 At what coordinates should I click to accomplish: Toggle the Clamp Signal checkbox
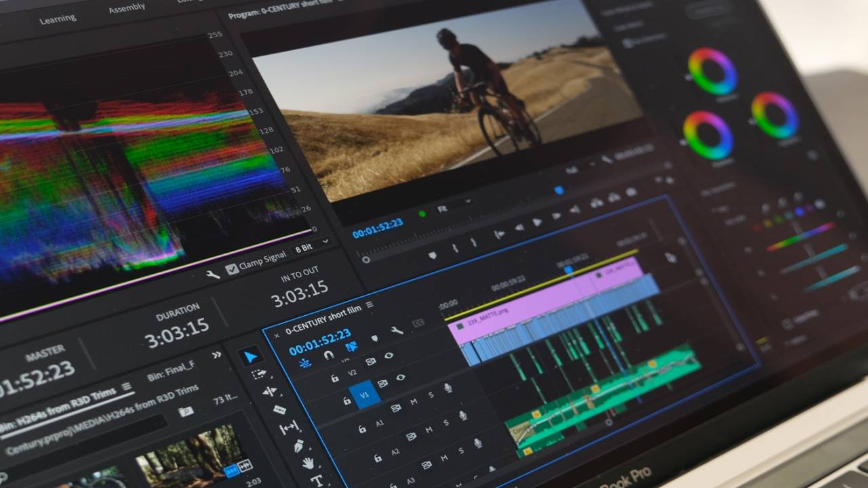click(x=232, y=269)
